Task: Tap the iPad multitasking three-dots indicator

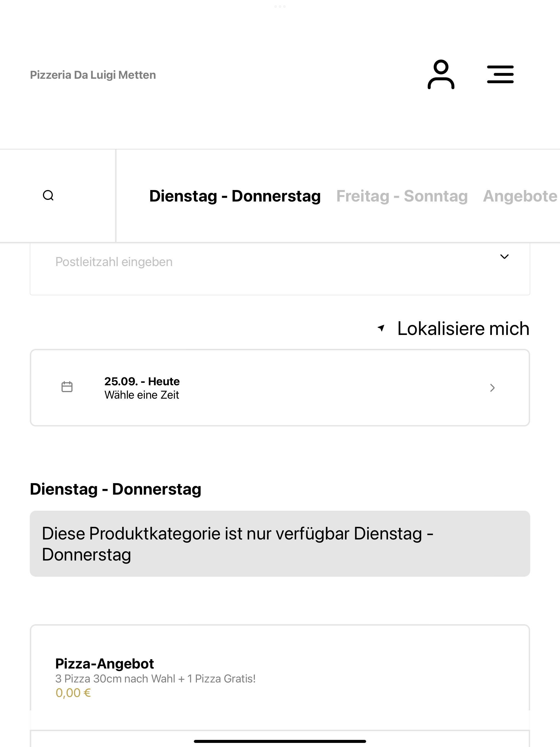Action: point(280,6)
